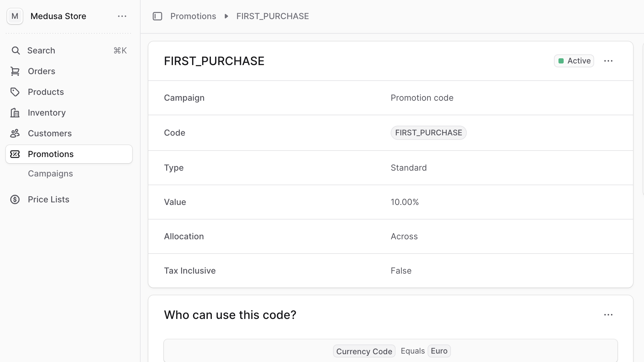This screenshot has height=362, width=644.
Task: Open the FIRST_PURCHASE card actions menu
Action: tap(609, 61)
